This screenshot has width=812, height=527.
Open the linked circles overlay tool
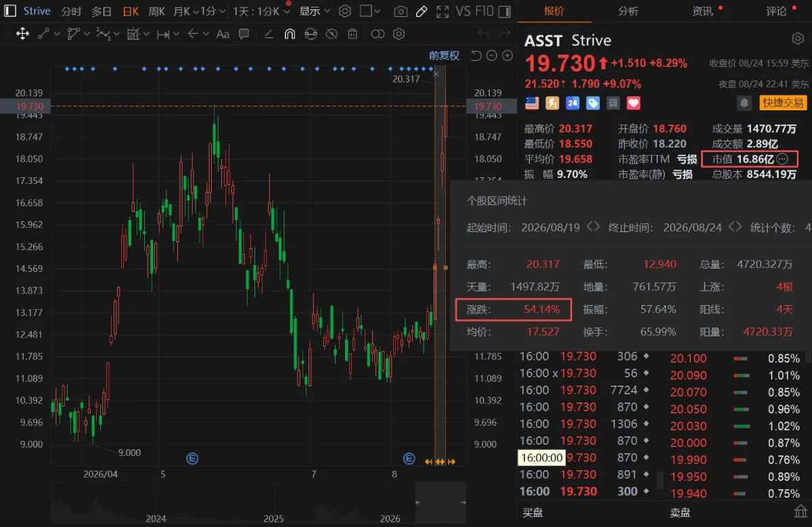click(378, 34)
